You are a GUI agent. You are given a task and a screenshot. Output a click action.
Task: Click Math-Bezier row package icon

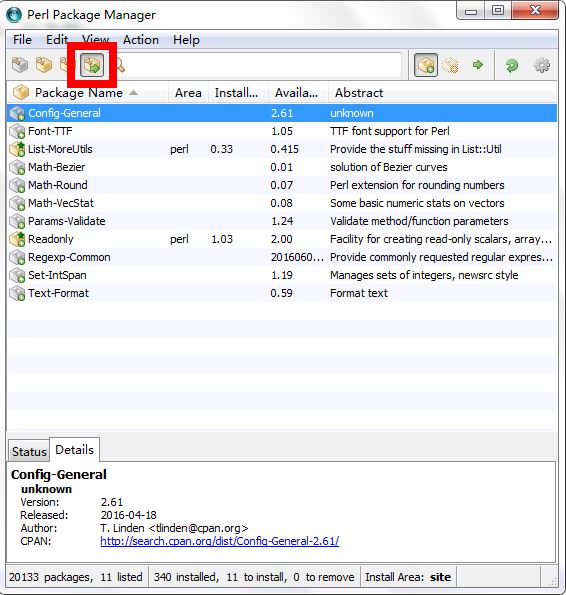(x=17, y=167)
